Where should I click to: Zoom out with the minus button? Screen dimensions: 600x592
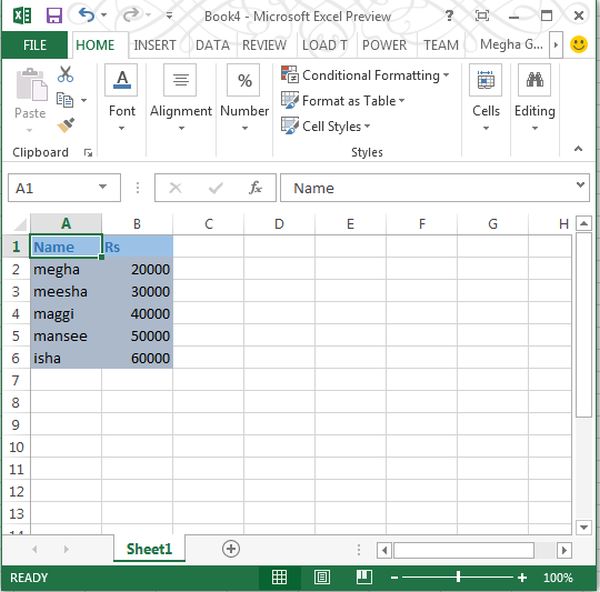(395, 577)
